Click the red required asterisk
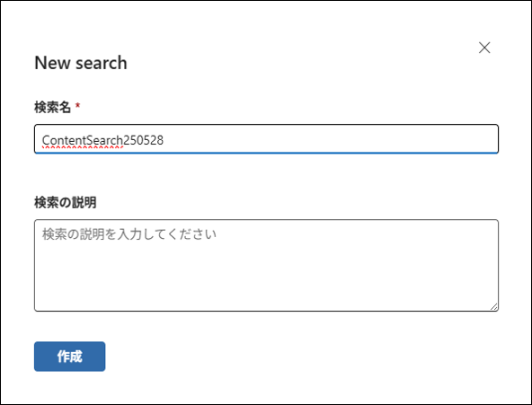 77,105
